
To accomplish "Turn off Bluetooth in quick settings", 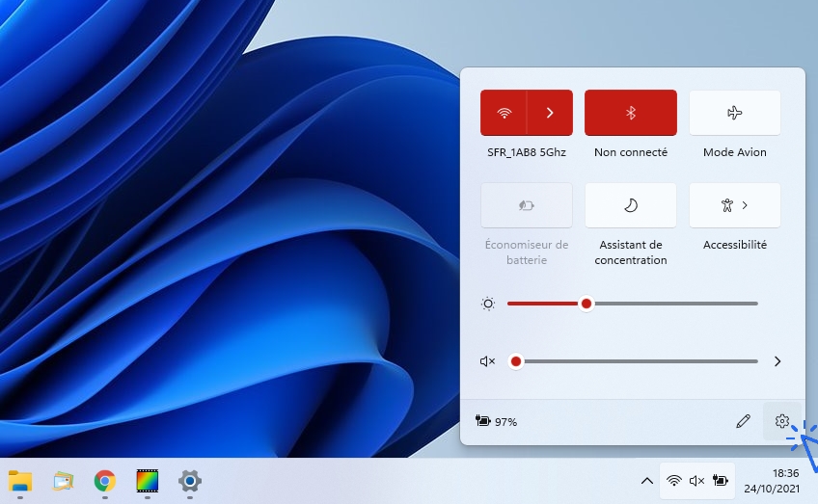I will tap(631, 113).
